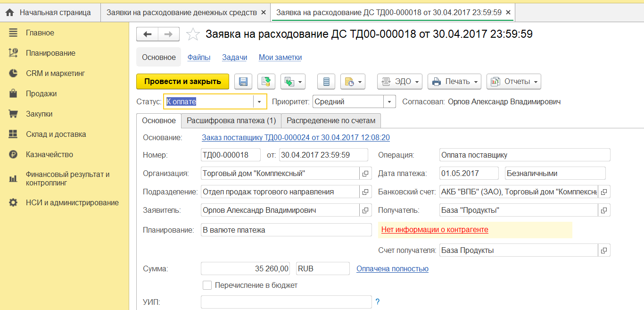Viewport: 644px width, 310px height.
Task: Open the ЭДО dropdown menu
Action: pos(400,82)
